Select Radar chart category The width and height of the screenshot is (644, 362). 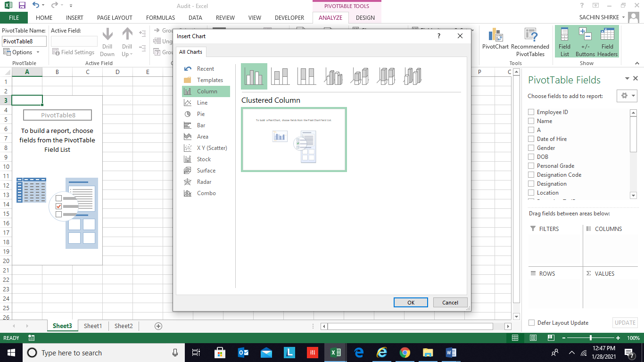point(206,182)
